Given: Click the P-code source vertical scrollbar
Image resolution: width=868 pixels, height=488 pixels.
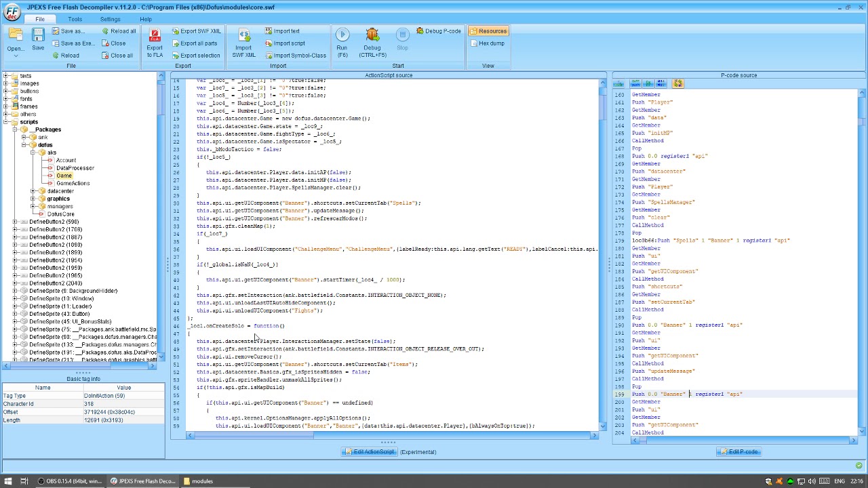Looking at the screenshot, I should (862, 261).
